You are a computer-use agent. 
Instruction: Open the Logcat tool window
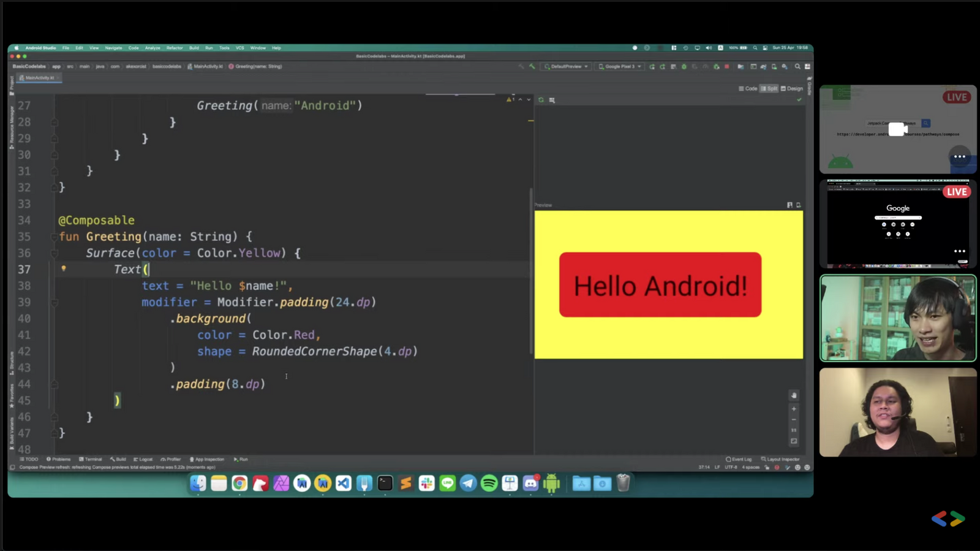click(x=143, y=459)
